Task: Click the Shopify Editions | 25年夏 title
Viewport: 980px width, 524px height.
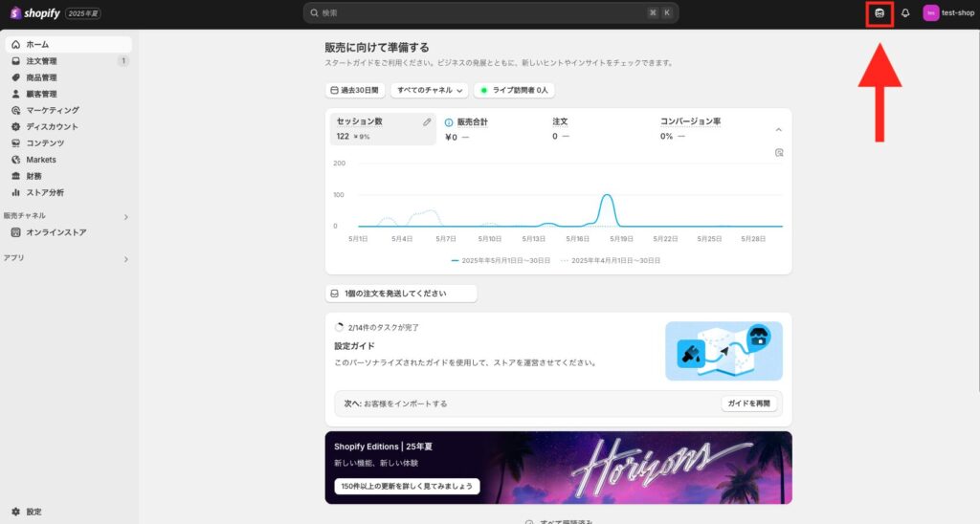Action: pos(383,447)
